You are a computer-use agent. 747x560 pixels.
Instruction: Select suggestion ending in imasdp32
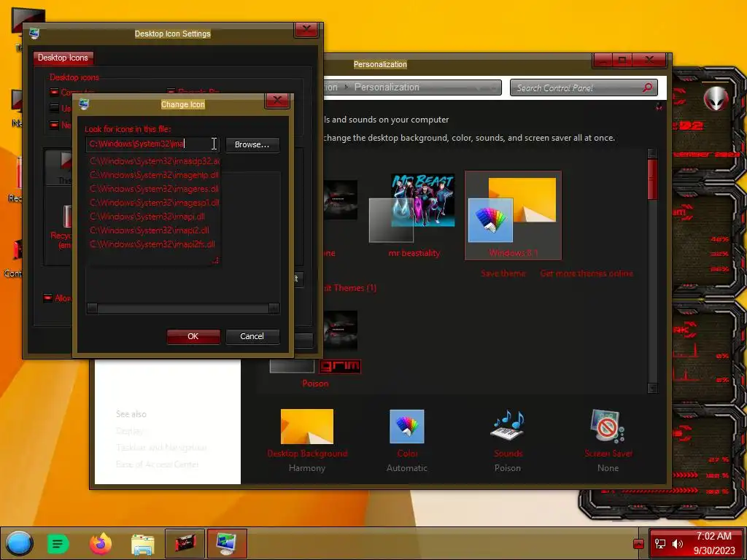point(155,161)
